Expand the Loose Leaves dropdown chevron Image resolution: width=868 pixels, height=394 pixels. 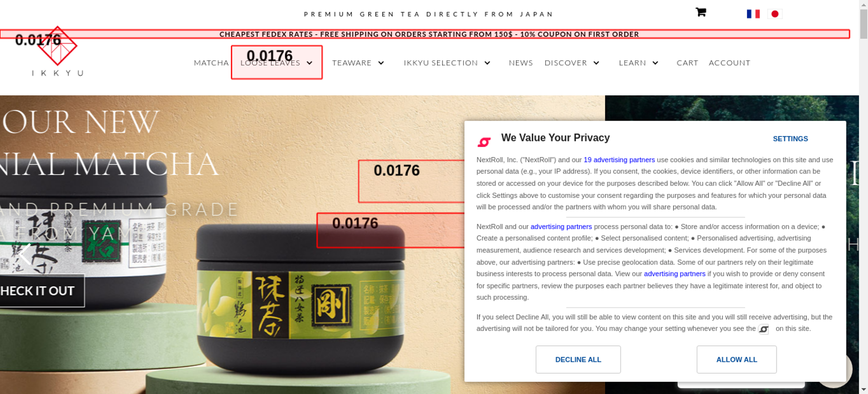tap(309, 63)
